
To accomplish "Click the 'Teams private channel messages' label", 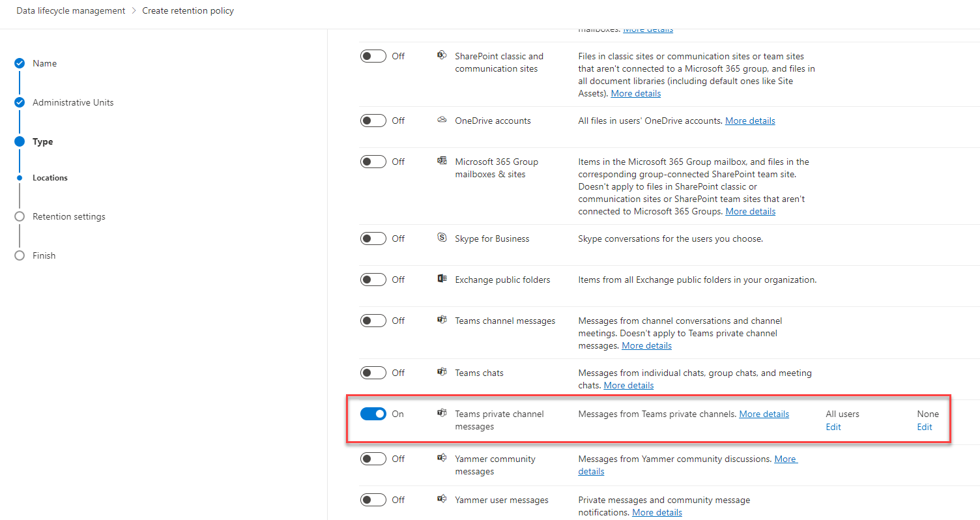I will tap(499, 420).
